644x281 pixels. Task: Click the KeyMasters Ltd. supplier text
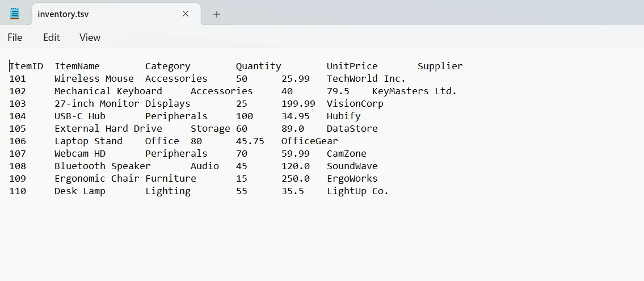tap(414, 91)
